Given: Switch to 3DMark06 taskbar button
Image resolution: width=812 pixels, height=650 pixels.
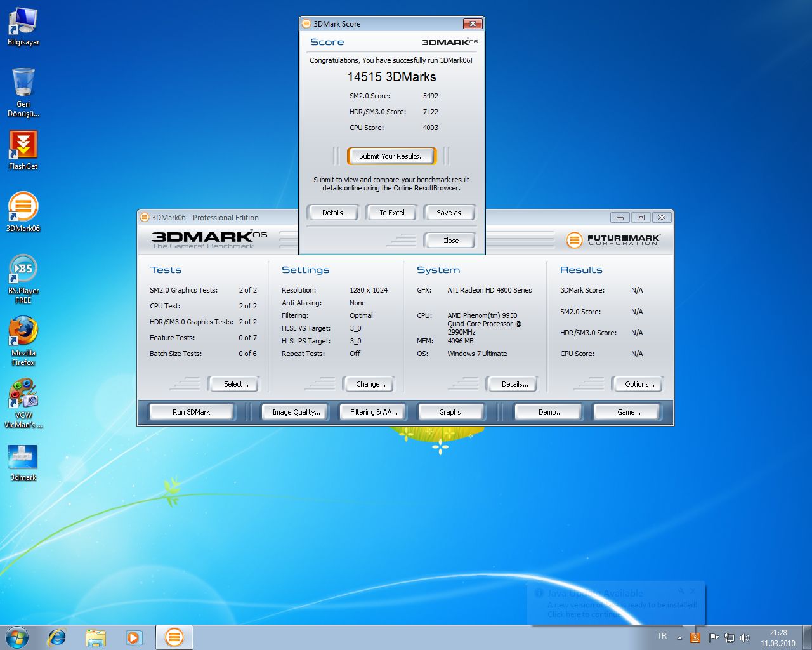Looking at the screenshot, I should click(174, 637).
